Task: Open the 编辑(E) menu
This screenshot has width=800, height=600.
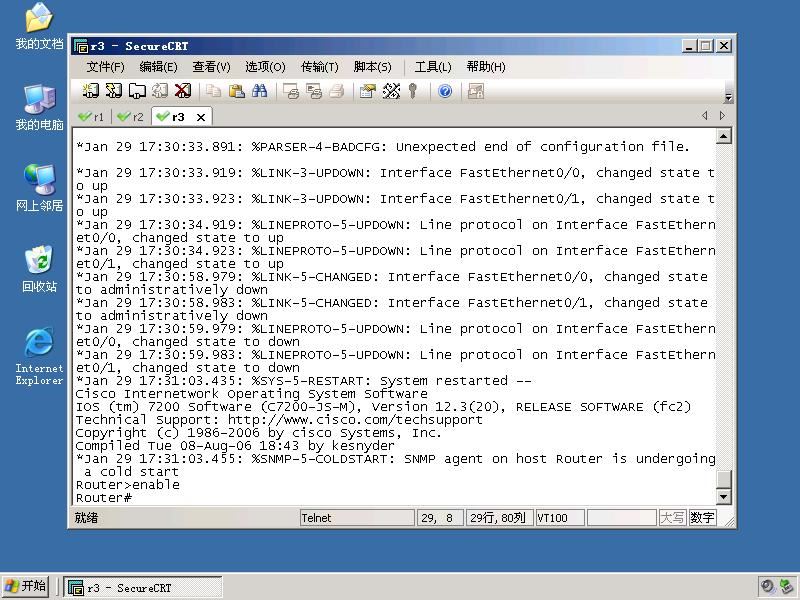Action: (x=158, y=67)
